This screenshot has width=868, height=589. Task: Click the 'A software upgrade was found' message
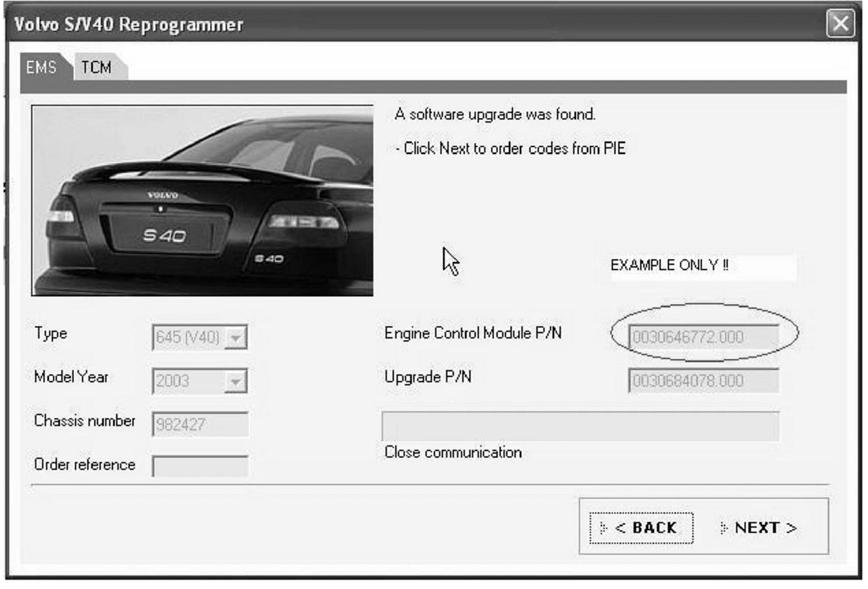pyautogui.click(x=495, y=114)
